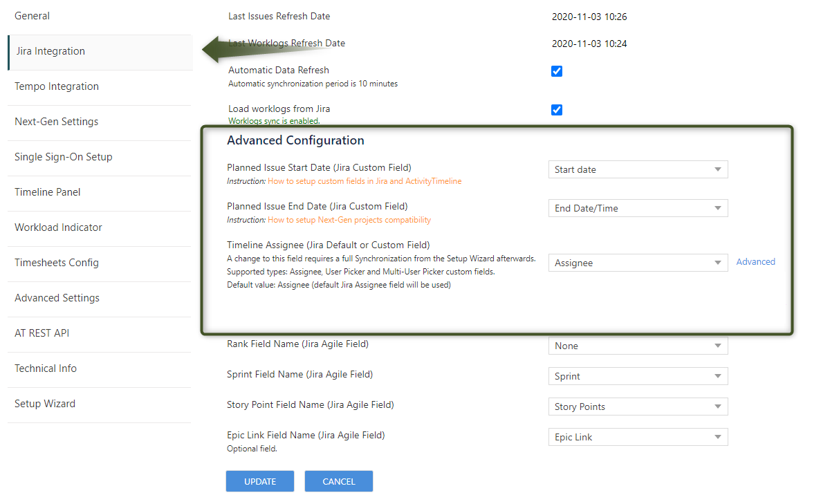Viewport: 821px width, 504px height.
Task: Open Technical Info section
Action: pos(46,368)
